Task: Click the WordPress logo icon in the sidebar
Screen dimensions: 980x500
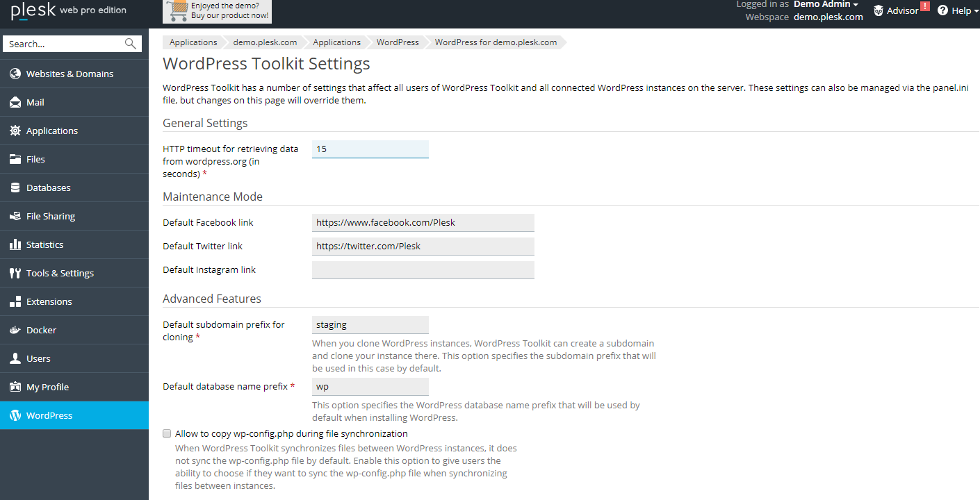Action: point(15,415)
